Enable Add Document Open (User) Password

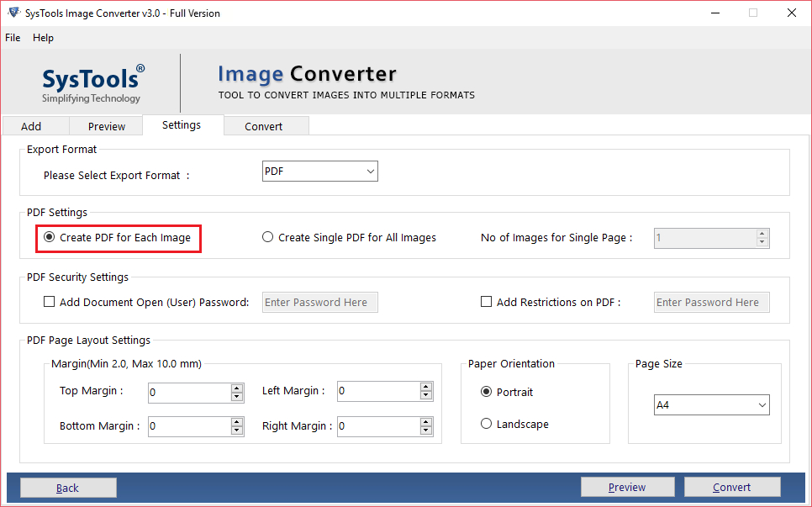(49, 301)
